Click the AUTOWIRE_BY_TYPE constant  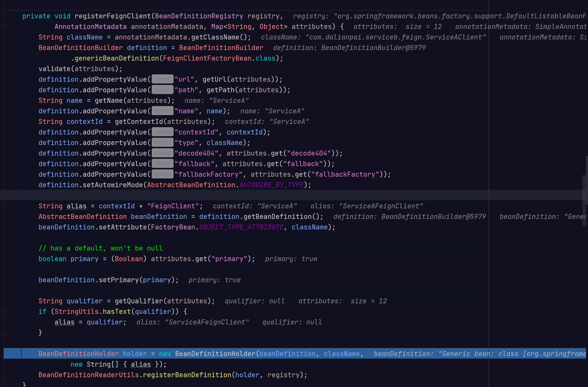click(x=271, y=185)
